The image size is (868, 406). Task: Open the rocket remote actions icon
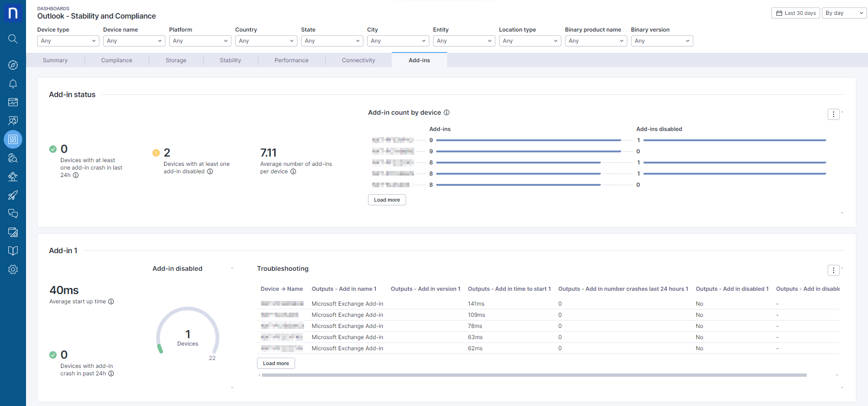(x=13, y=195)
